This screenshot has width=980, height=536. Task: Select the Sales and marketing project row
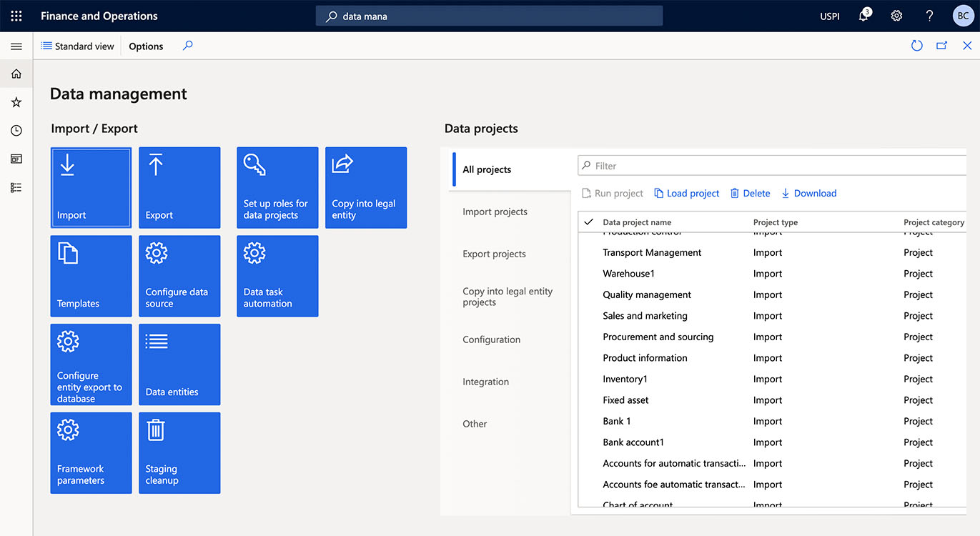pos(772,316)
